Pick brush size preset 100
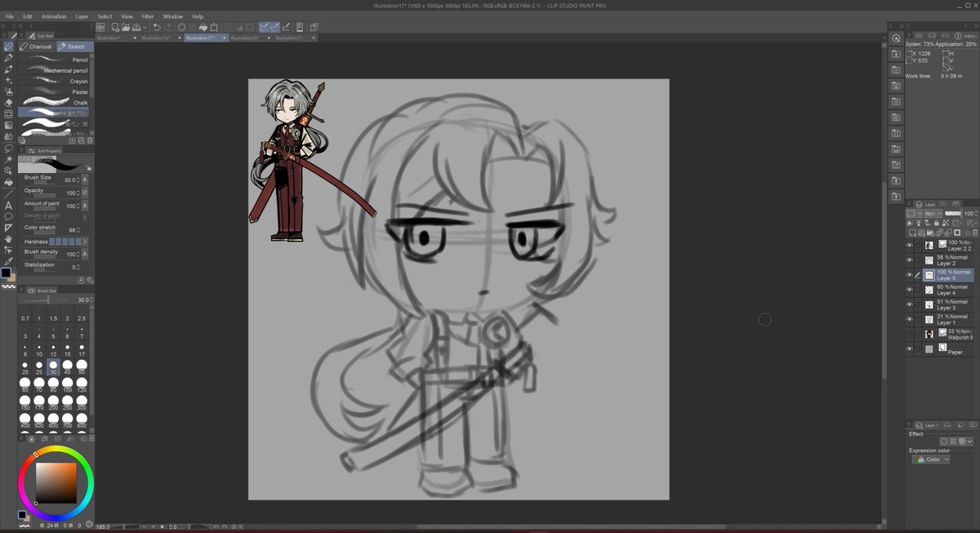The height and width of the screenshot is (533, 980). coord(67,385)
